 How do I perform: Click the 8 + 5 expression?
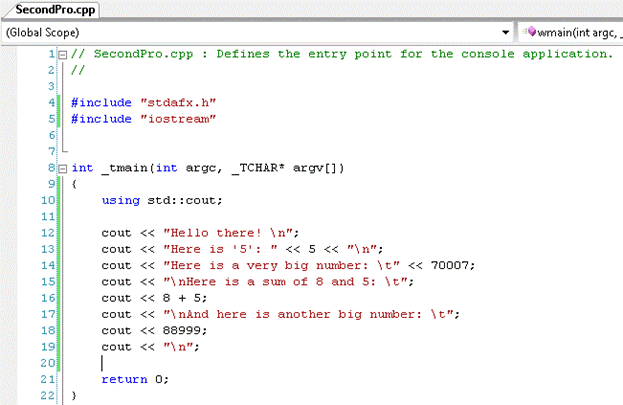[x=182, y=298]
